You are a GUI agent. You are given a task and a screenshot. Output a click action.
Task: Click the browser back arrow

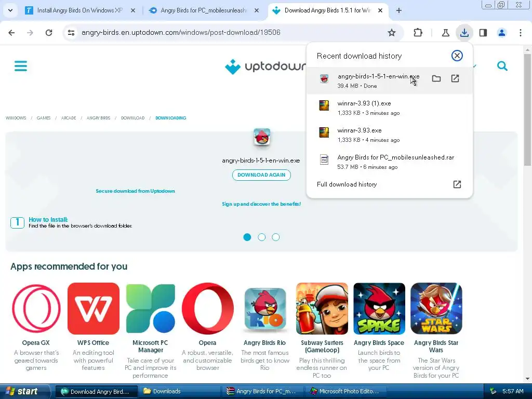pyautogui.click(x=11, y=33)
